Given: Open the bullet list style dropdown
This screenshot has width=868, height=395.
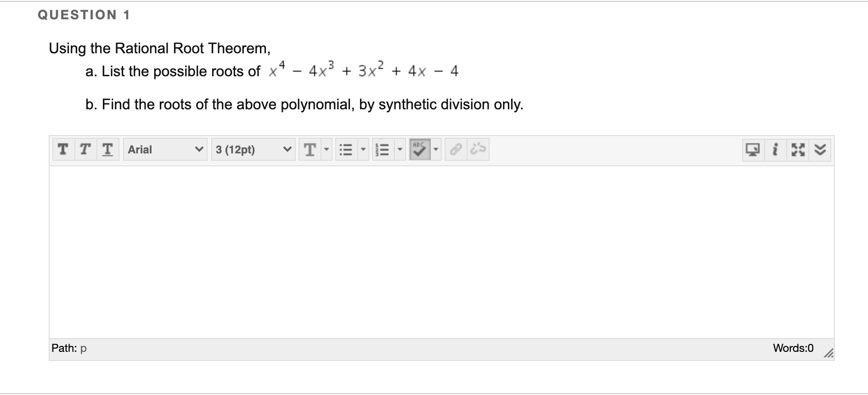Looking at the screenshot, I should coord(362,149).
